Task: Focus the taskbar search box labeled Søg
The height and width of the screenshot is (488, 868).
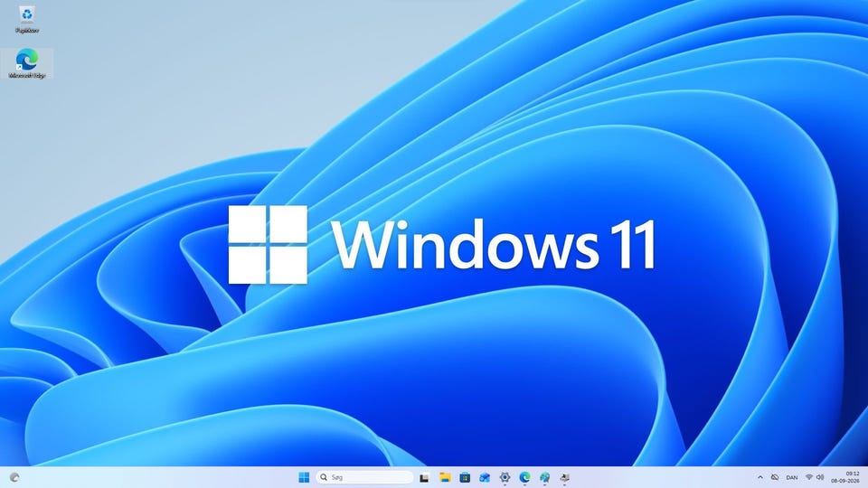Action: [x=364, y=477]
